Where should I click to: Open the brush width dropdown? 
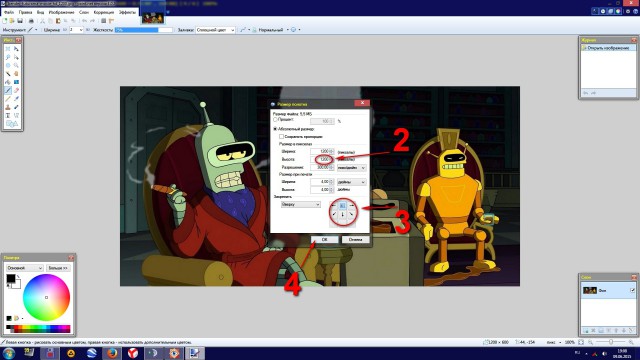pyautogui.click(x=76, y=30)
